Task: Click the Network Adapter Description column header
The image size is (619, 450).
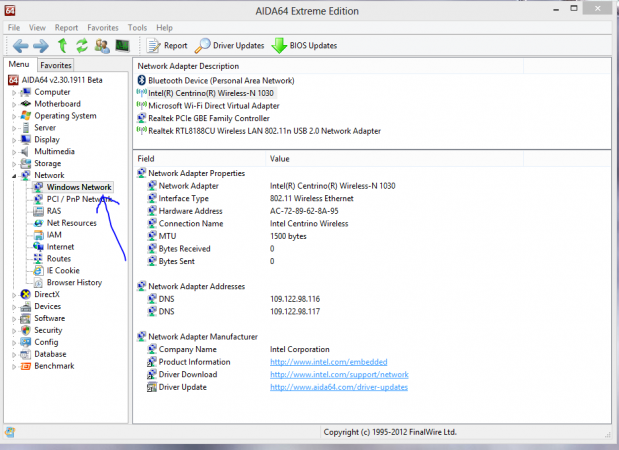Action: point(328,66)
